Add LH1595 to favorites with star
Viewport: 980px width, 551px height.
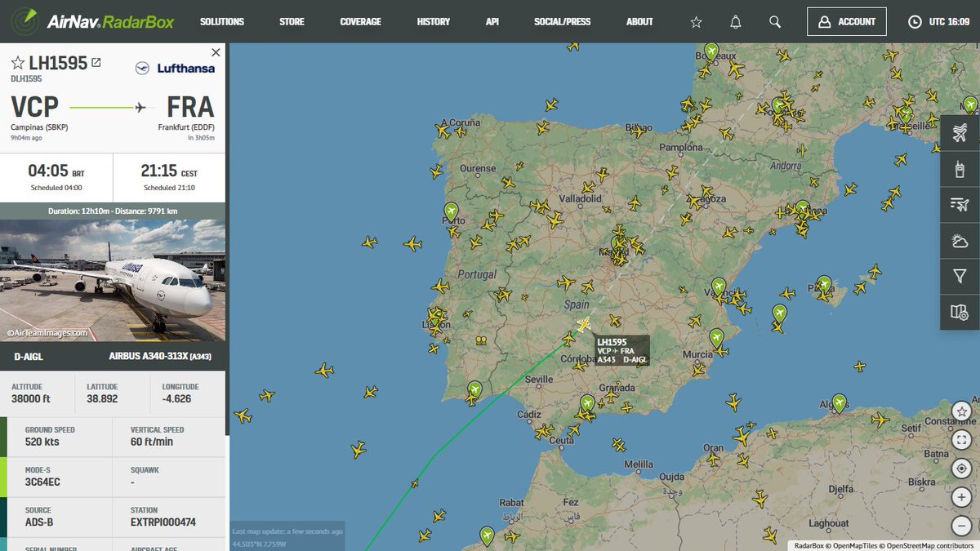[x=18, y=63]
